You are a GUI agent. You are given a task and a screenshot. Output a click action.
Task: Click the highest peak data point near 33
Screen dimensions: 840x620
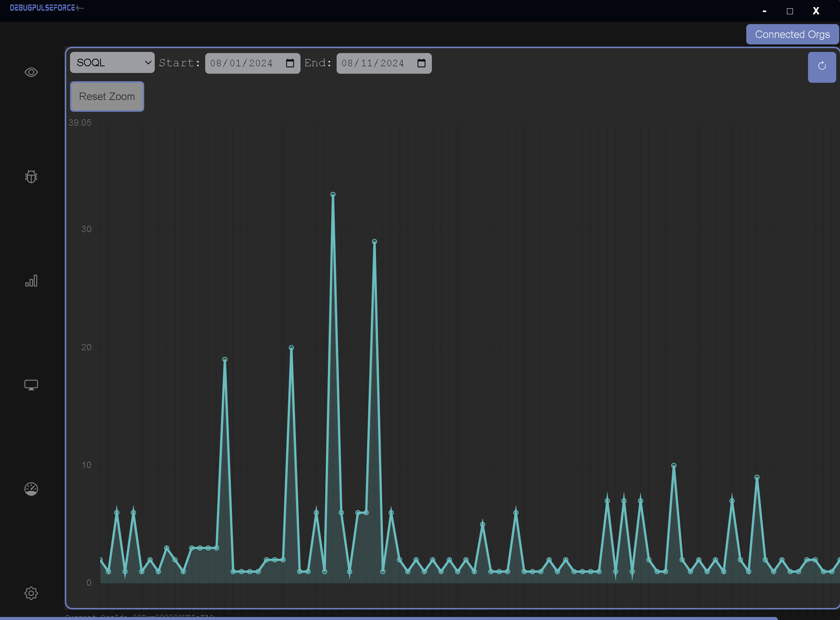coord(333,195)
